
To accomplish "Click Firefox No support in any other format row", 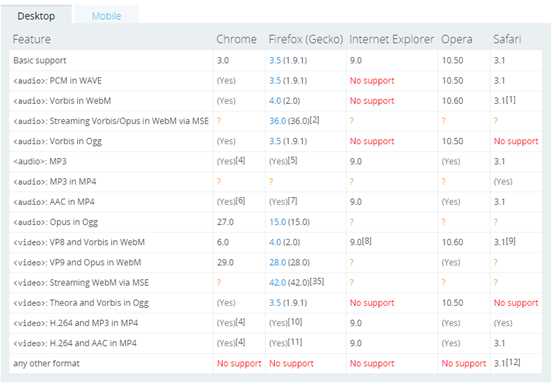I will pos(291,363).
